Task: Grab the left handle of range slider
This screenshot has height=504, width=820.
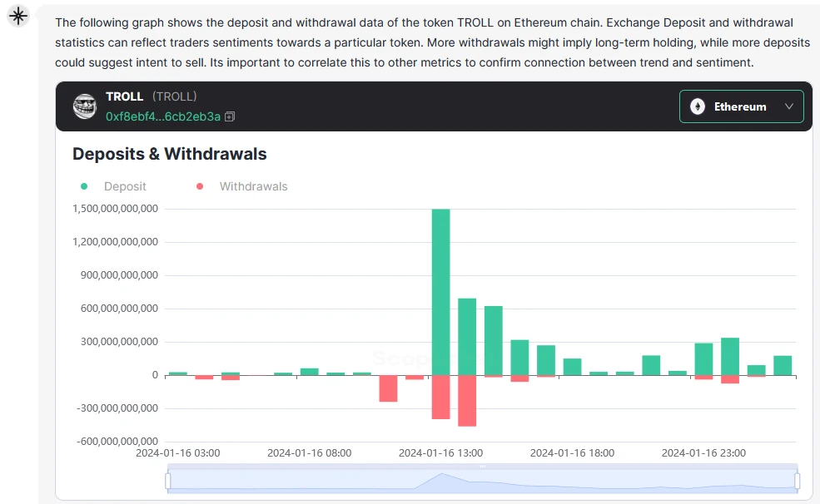Action: tap(168, 481)
